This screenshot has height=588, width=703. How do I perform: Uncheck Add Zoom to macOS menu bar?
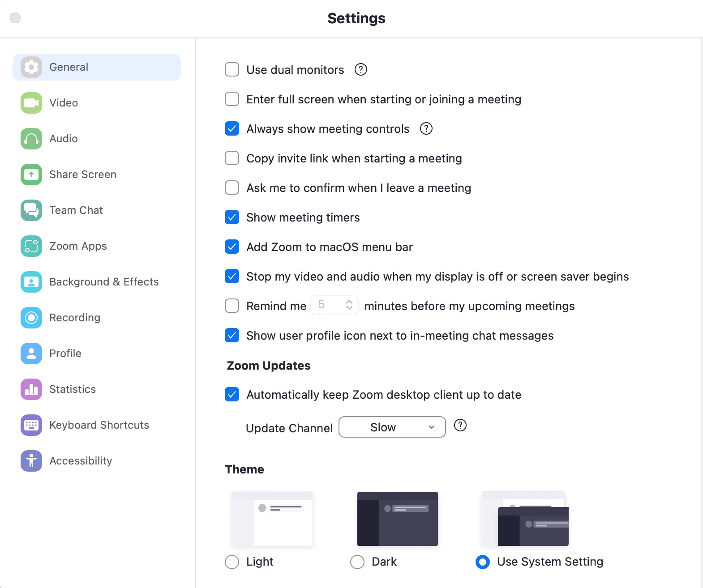click(232, 247)
